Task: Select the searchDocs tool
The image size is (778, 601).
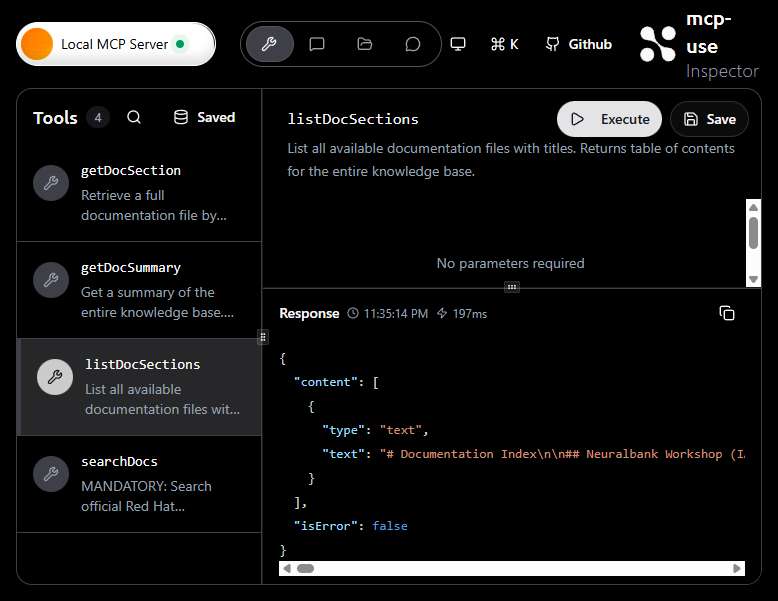Action: coord(139,484)
